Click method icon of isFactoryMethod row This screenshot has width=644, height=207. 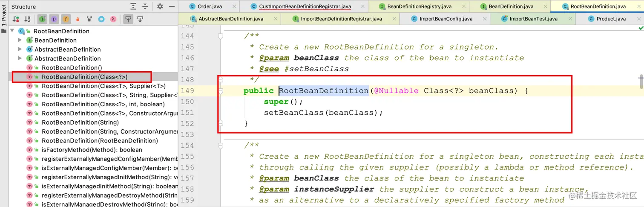29,150
